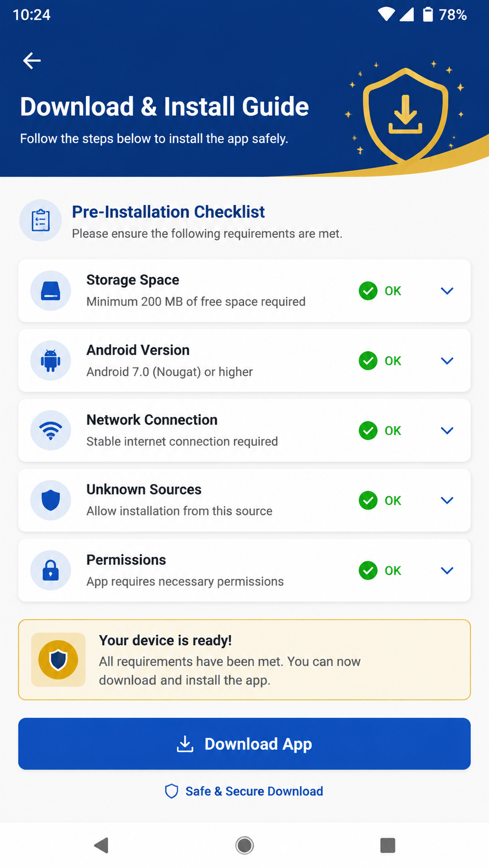The width and height of the screenshot is (489, 868).
Task: Tap the Android home navigation button
Action: (x=244, y=845)
